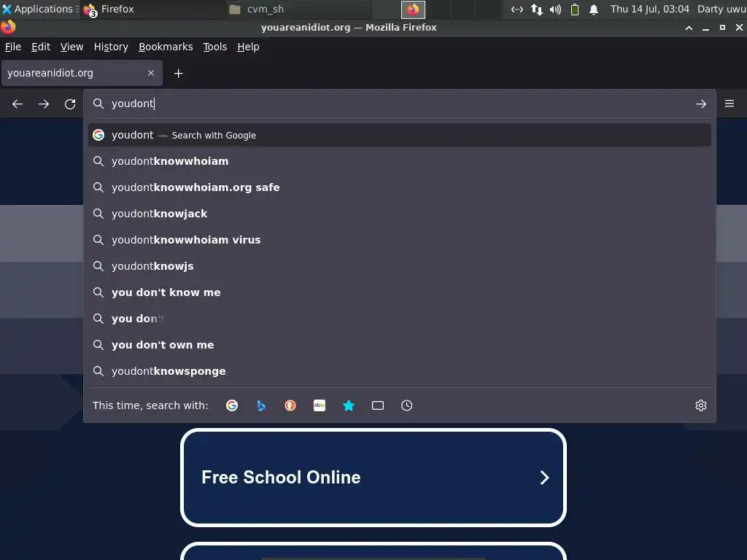The image size is (747, 560).
Task: Open the Bookmarks menu
Action: (166, 47)
